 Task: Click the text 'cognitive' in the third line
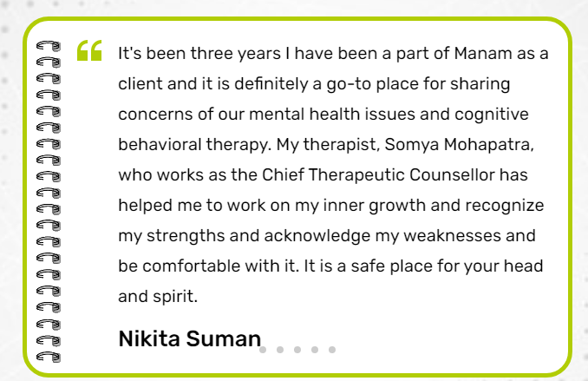tap(494, 115)
